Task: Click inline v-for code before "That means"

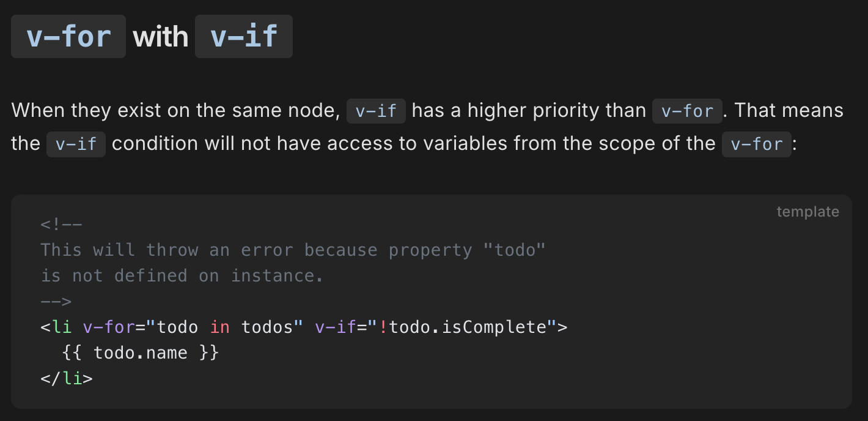Action: pos(687,111)
